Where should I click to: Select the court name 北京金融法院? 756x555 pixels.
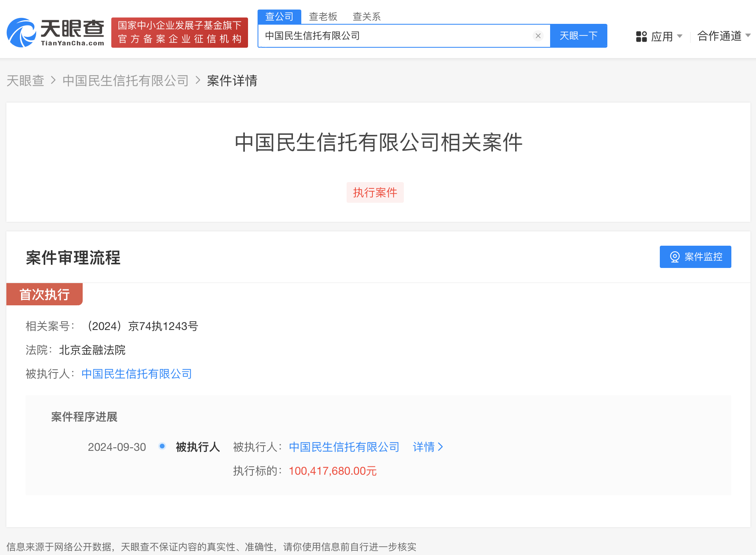coord(92,350)
